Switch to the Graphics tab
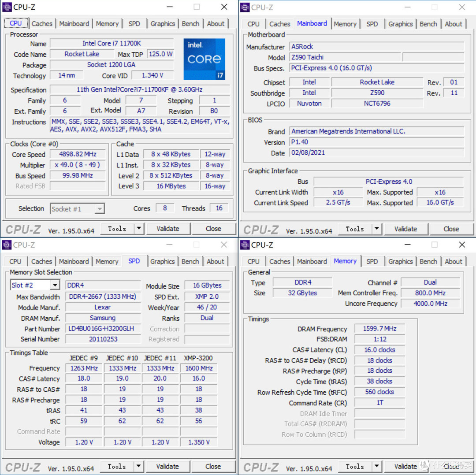Viewport: 476px width, 475px height. tap(163, 23)
